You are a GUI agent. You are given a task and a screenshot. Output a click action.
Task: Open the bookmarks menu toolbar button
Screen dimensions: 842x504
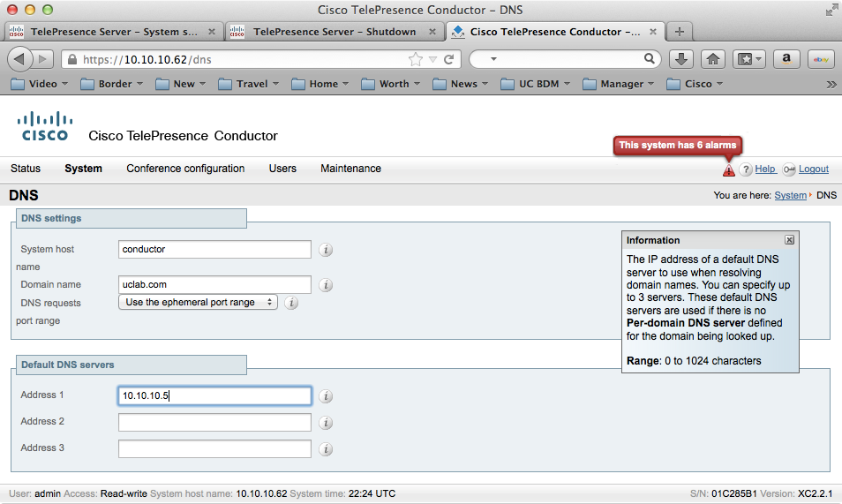(749, 59)
